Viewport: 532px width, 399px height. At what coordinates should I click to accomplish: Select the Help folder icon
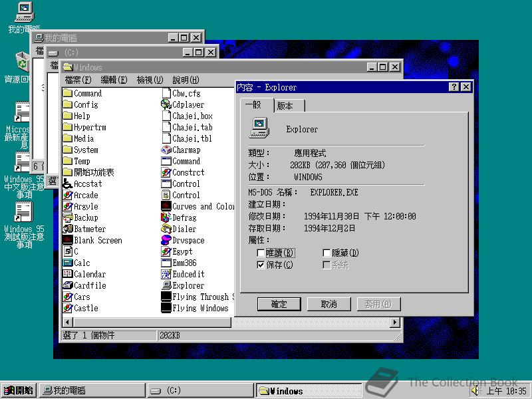tap(68, 116)
